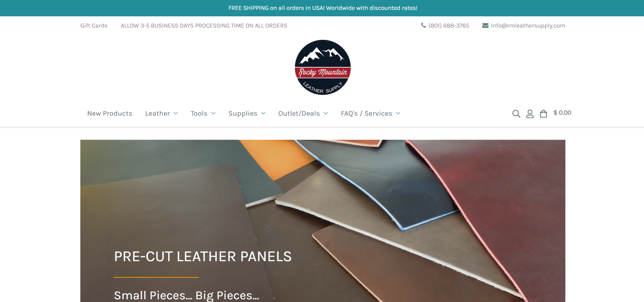The height and width of the screenshot is (302, 644).
Task: Expand the Leather menu chevron
Action: (x=176, y=113)
